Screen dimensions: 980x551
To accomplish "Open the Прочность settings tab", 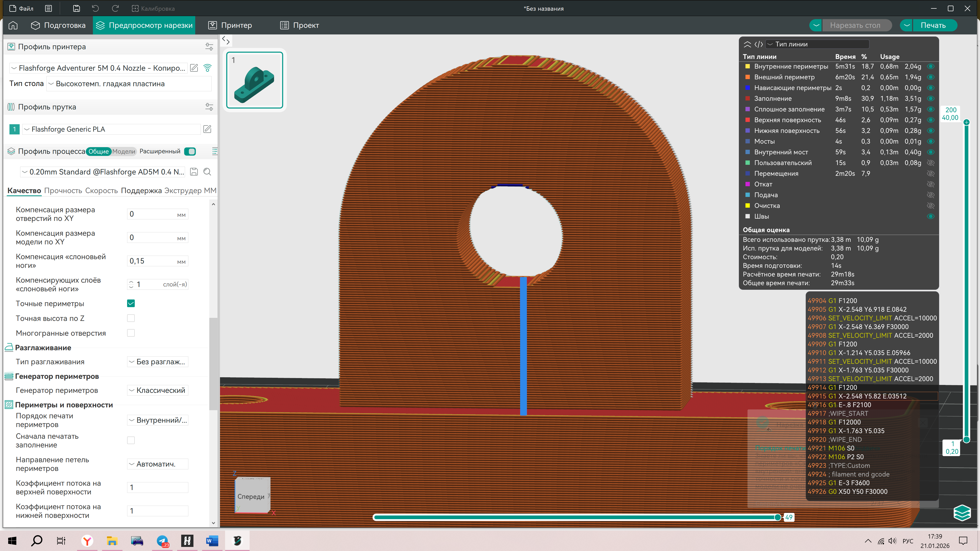I will pyautogui.click(x=63, y=191).
